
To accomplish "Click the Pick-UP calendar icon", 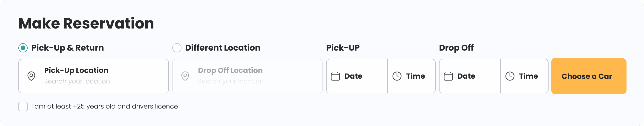I will coord(335,76).
